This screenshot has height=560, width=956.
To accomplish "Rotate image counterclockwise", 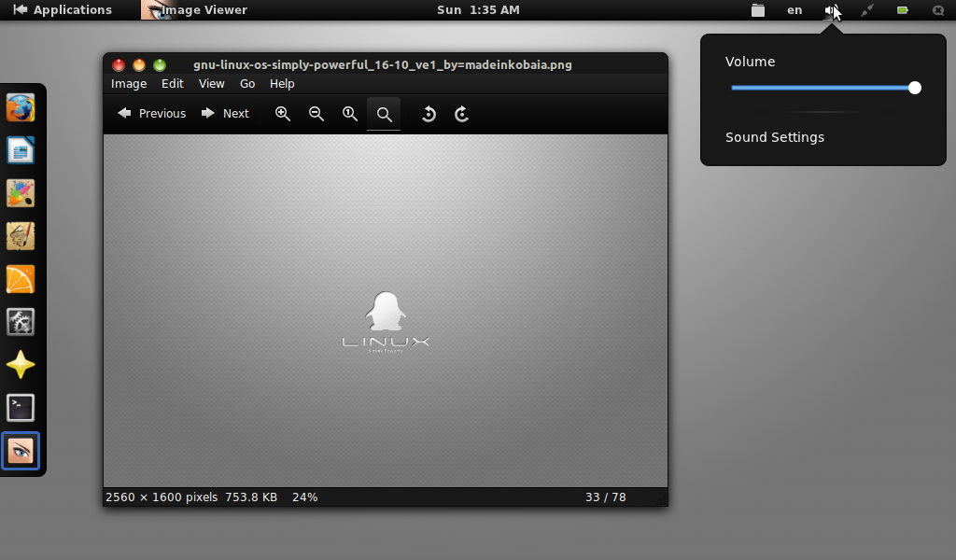I will tap(429, 114).
